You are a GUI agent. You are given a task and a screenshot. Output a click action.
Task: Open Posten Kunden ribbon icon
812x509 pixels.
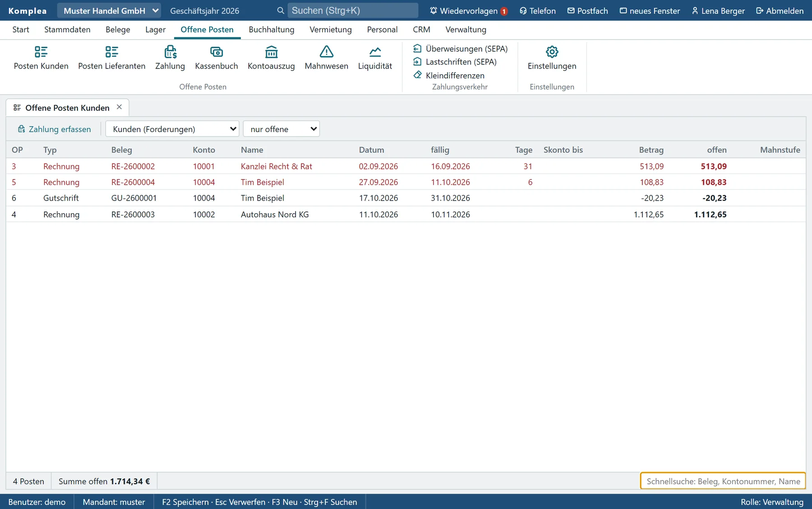pyautogui.click(x=41, y=58)
